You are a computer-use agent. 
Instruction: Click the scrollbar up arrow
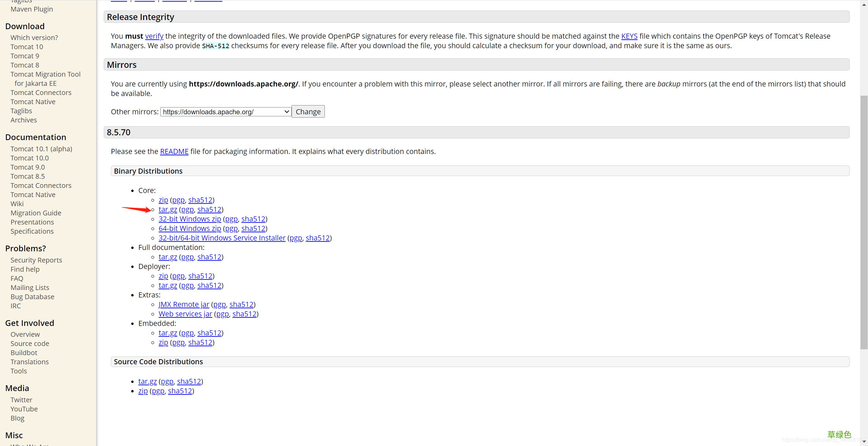tap(864, 4)
